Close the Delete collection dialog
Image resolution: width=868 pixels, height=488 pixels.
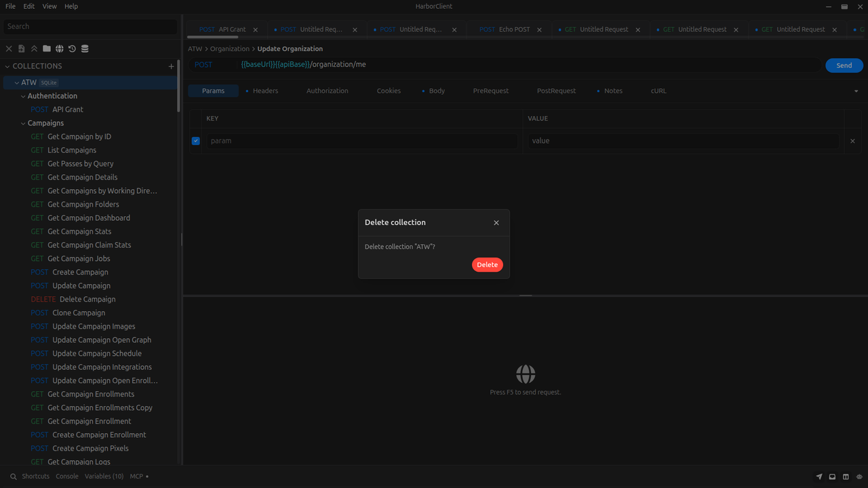click(x=496, y=223)
